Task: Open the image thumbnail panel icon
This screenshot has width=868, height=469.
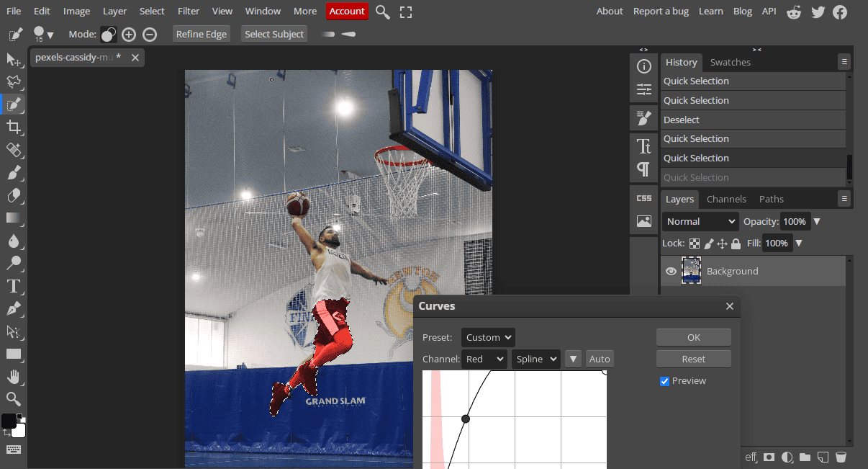Action: coord(644,221)
